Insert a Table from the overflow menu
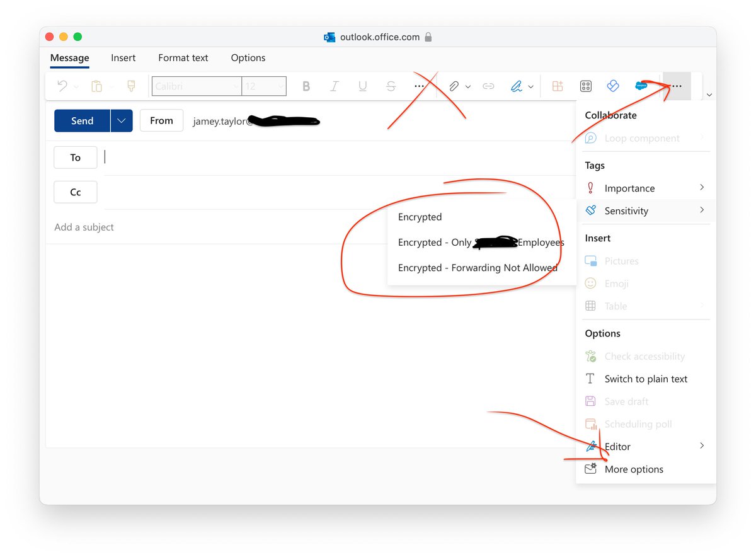Image resolution: width=756 pixels, height=557 pixels. (x=614, y=306)
